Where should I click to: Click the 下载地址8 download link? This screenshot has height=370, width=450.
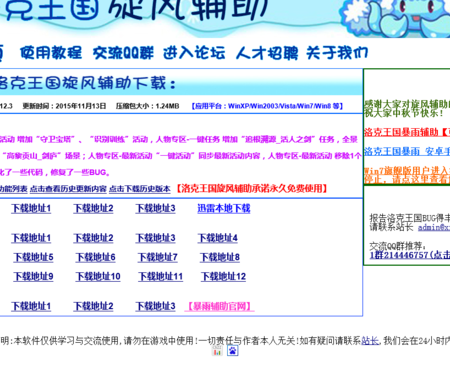pyautogui.click(x=220, y=257)
